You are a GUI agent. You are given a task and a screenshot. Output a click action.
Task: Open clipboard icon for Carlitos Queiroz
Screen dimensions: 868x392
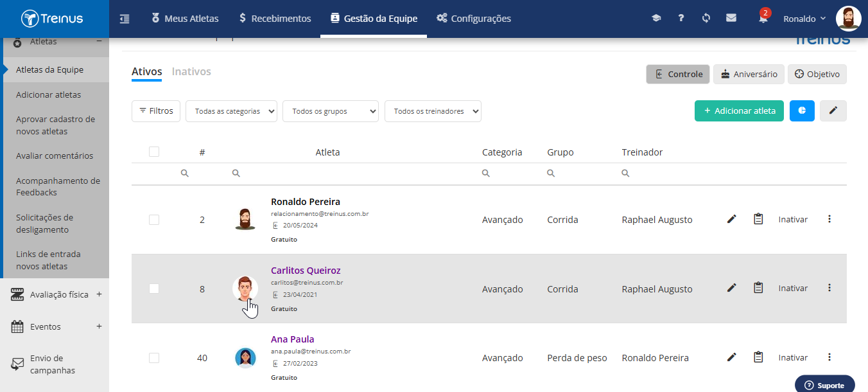[758, 288]
